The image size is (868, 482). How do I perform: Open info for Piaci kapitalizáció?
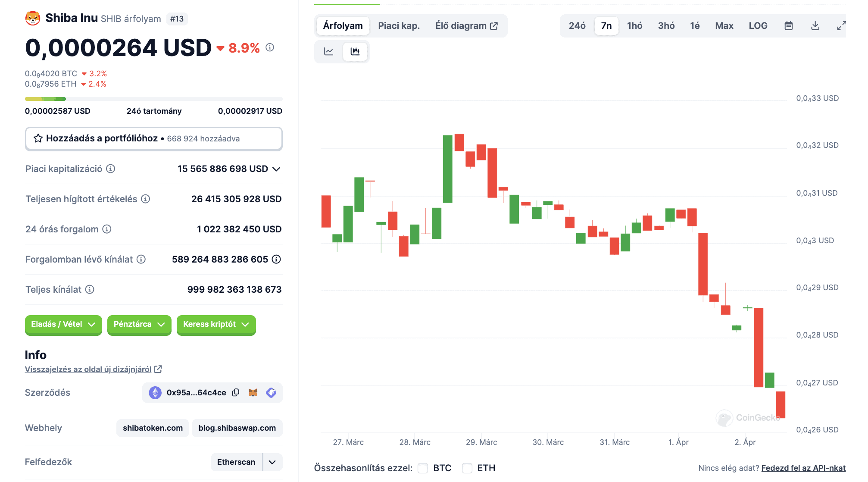(111, 169)
